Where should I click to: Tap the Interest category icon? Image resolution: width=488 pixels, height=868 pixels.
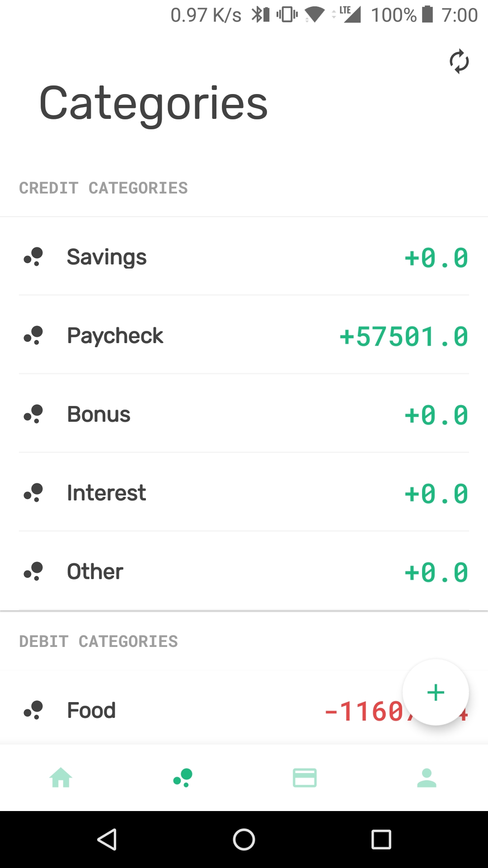(x=34, y=493)
